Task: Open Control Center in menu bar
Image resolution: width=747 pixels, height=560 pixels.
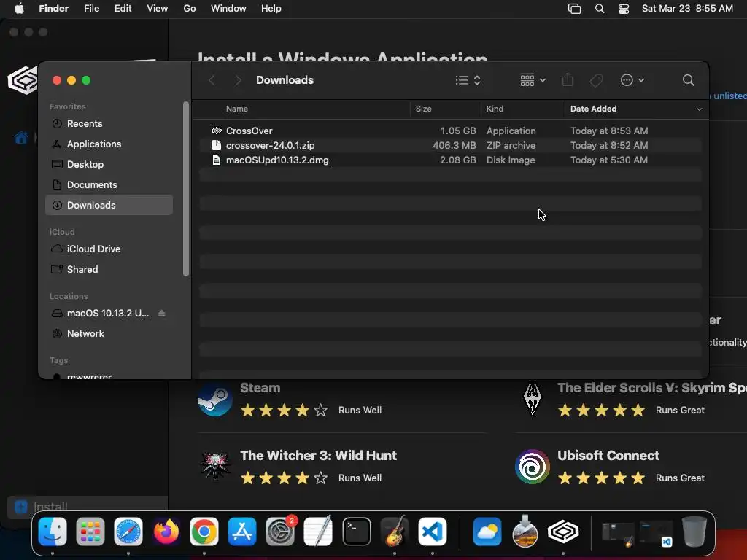Action: coord(624,9)
